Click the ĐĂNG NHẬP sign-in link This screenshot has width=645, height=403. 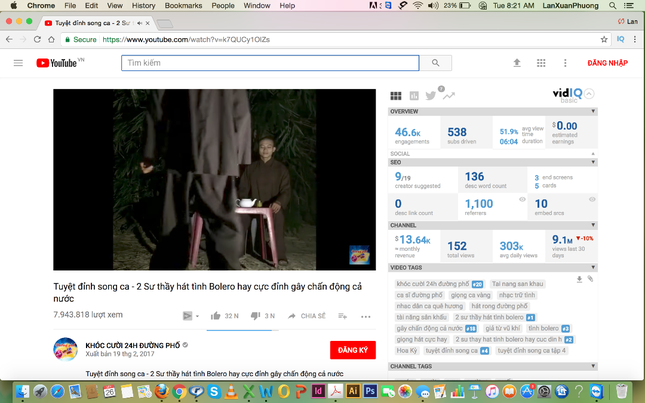(x=607, y=63)
